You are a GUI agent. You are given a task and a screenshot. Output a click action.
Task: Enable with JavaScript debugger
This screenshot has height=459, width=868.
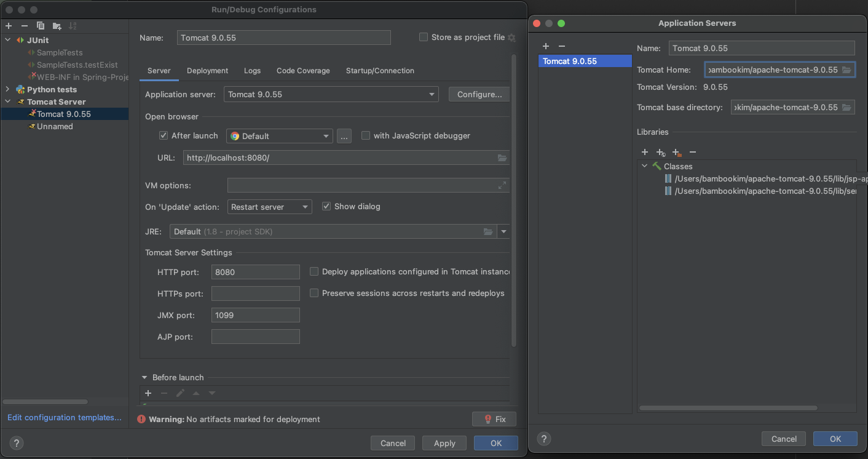point(366,135)
